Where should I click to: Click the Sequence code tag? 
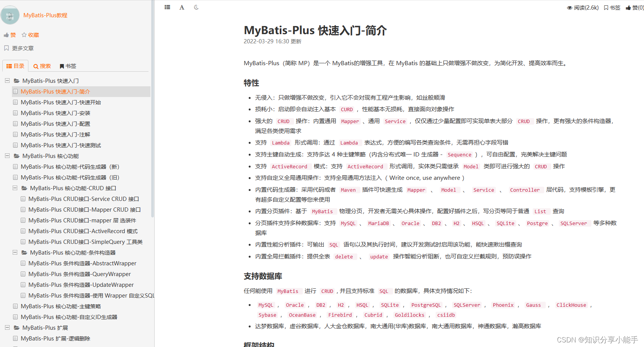pos(459,155)
